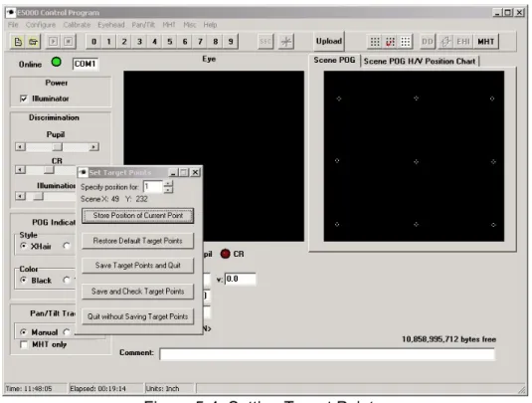Click Restore Default Target Points button
This screenshot has width=532, height=403.
tap(138, 241)
